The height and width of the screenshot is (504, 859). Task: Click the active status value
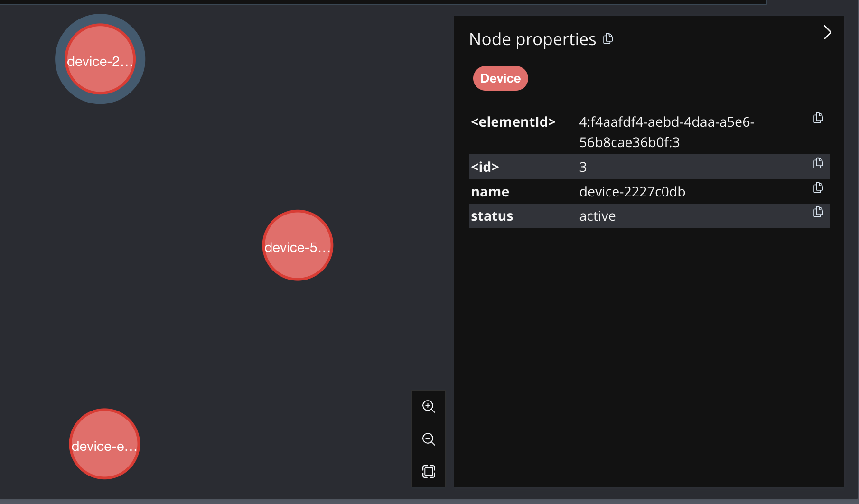(597, 216)
